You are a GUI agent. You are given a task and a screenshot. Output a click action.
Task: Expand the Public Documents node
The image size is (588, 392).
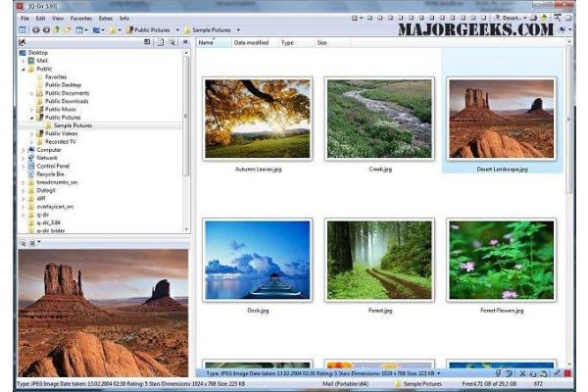click(x=31, y=93)
